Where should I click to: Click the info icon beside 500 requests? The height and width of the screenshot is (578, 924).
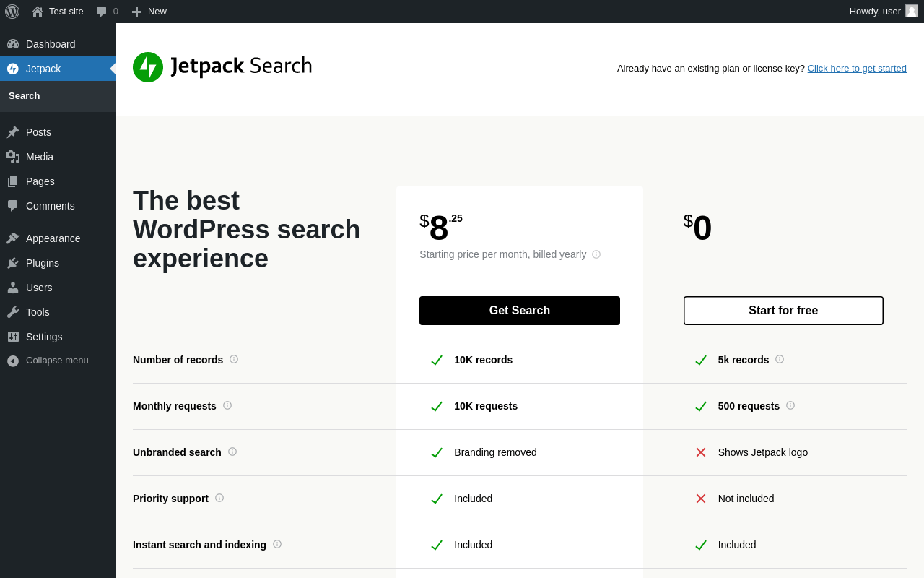point(790,405)
